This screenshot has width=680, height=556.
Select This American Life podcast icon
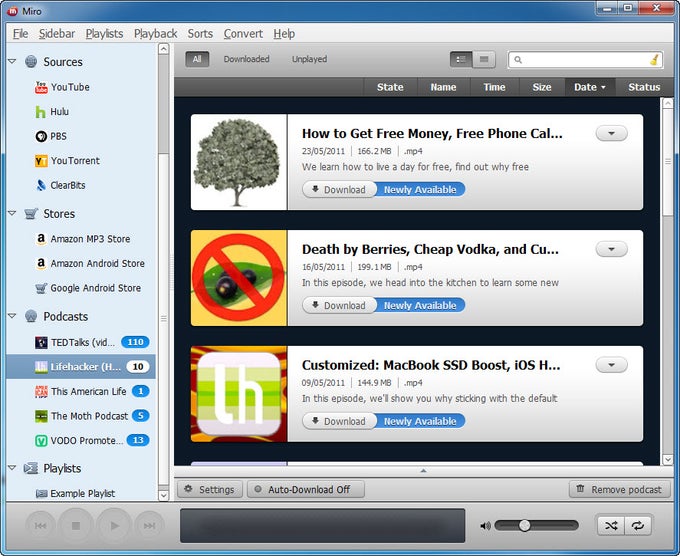point(41,391)
